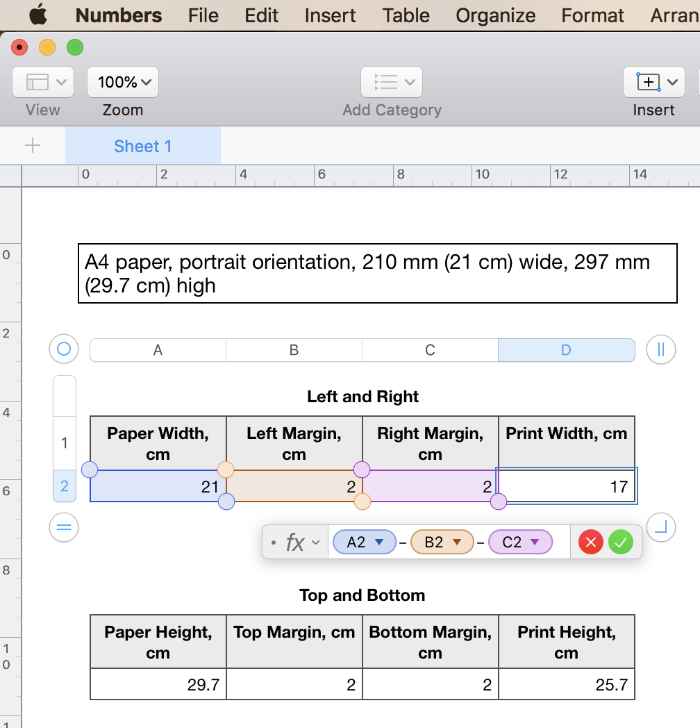Select the Top Margin value cell
The height and width of the screenshot is (728, 700).
[294, 684]
